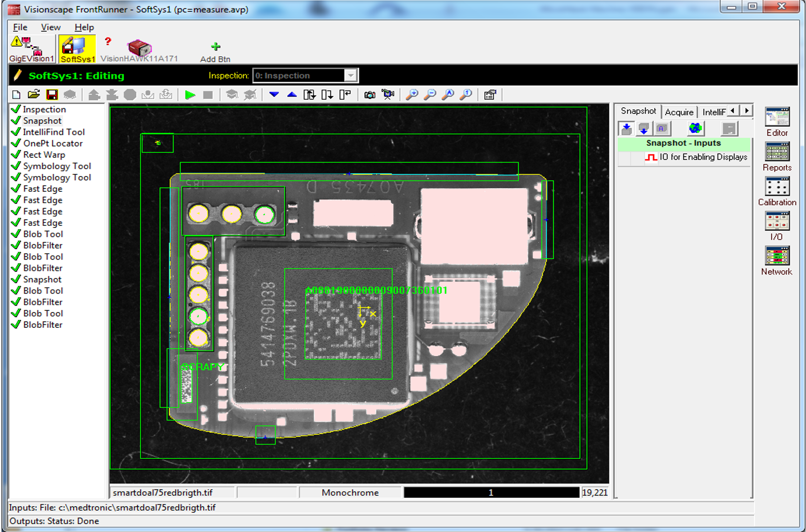Image resolution: width=806 pixels, height=532 pixels.
Task: Click the Add Btn button
Action: click(215, 52)
